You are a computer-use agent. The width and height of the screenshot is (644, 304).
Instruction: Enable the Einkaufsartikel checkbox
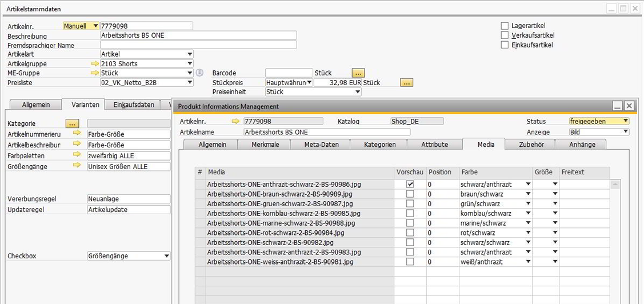click(505, 45)
